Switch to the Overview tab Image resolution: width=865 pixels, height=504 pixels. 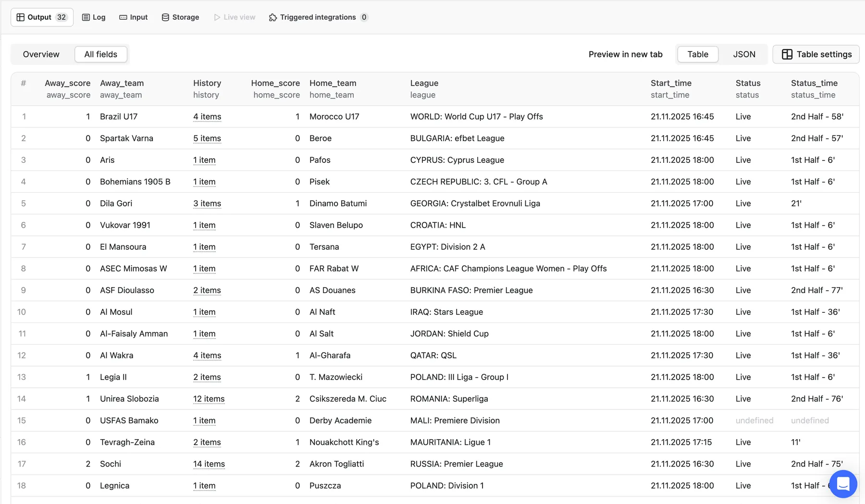pos(41,54)
